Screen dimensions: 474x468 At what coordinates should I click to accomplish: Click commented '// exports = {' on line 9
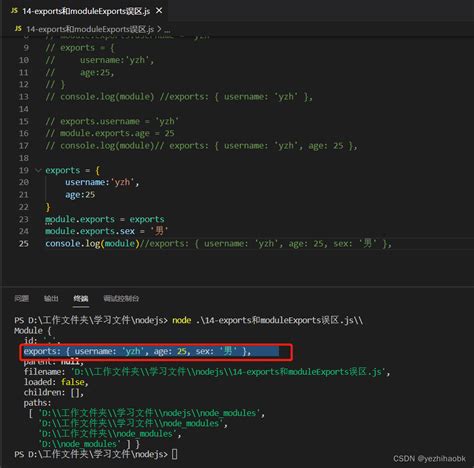click(x=80, y=48)
